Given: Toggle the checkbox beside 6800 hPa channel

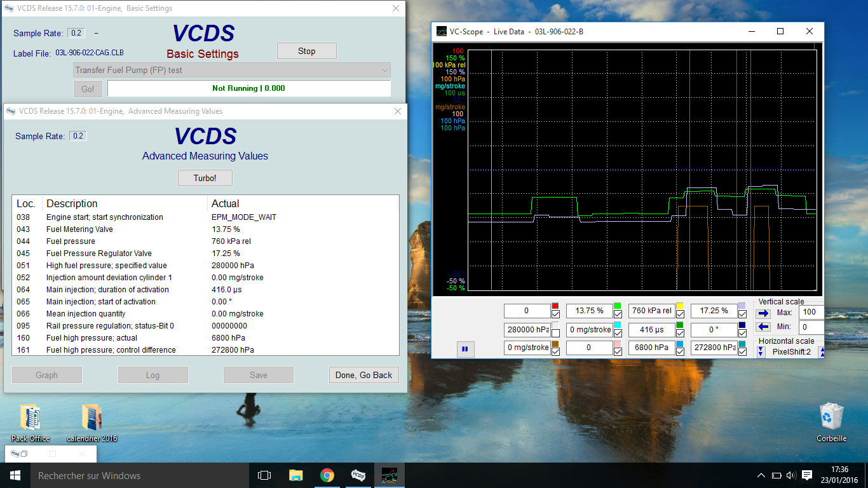Looking at the screenshot, I should coord(680,351).
